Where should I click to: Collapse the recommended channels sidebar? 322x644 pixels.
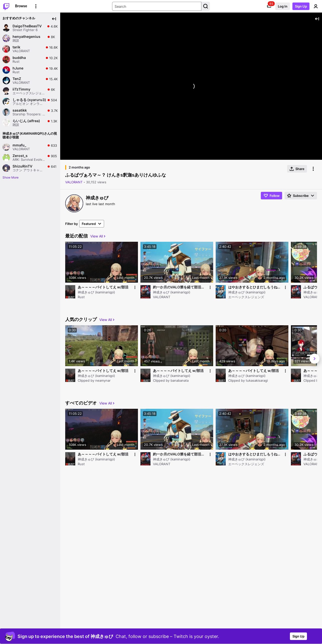pos(54,19)
